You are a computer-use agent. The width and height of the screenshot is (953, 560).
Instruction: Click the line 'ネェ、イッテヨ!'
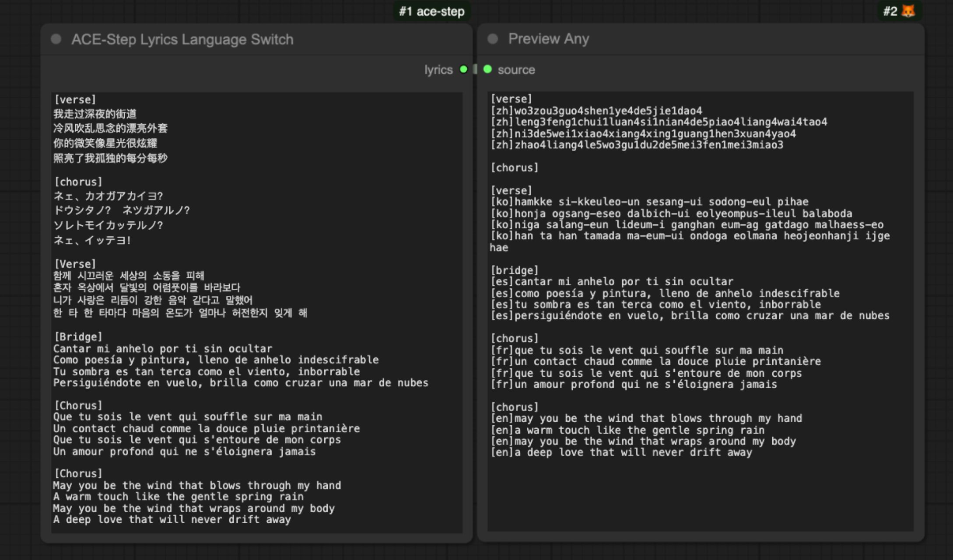tap(92, 240)
